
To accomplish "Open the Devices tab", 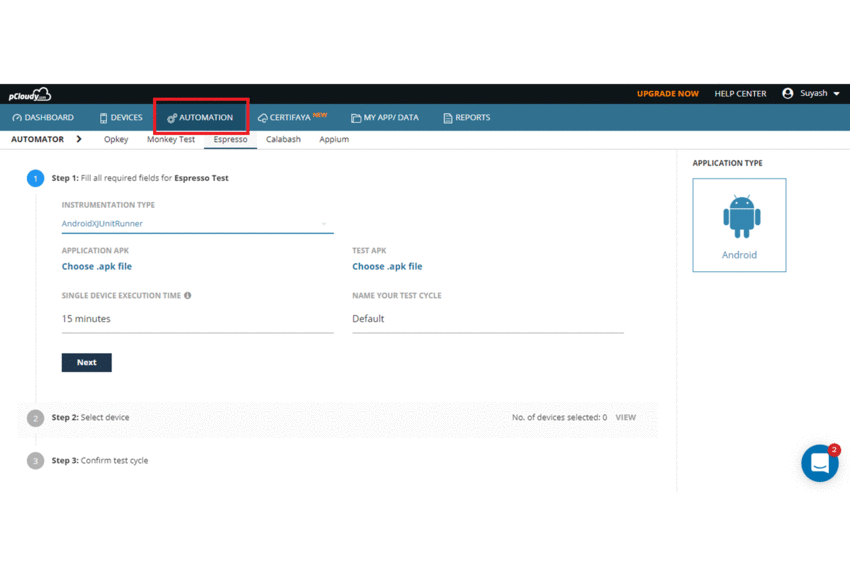I will [x=121, y=118].
